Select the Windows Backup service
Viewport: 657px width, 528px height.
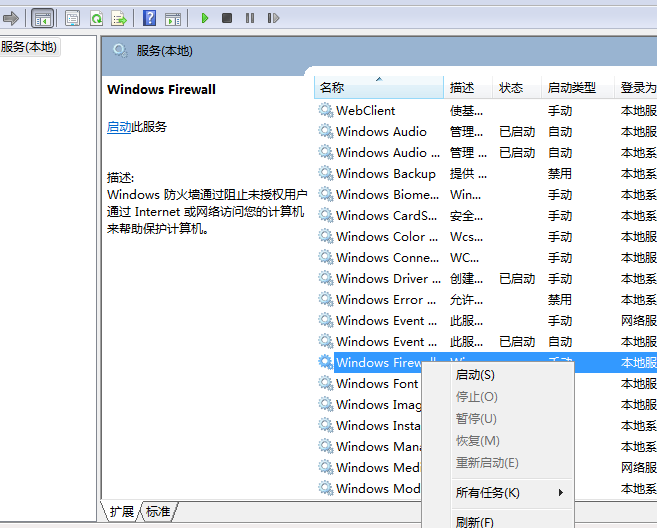click(x=385, y=173)
